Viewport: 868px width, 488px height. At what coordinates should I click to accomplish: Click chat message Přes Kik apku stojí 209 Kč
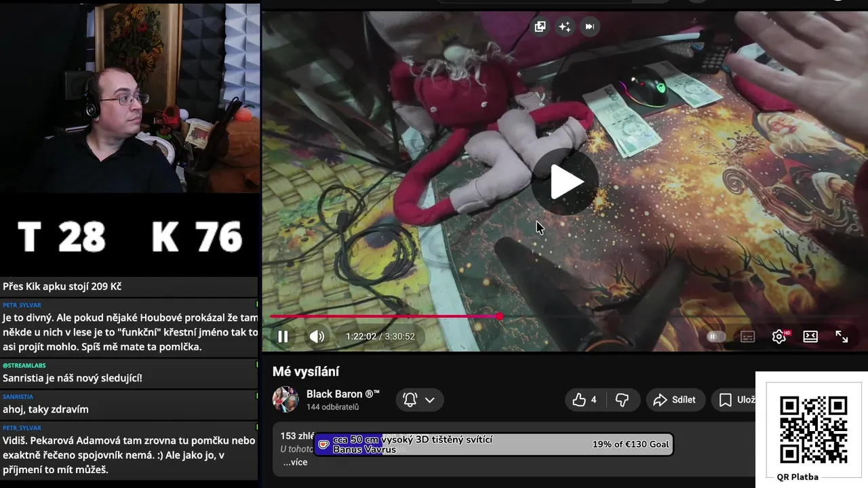pos(62,287)
